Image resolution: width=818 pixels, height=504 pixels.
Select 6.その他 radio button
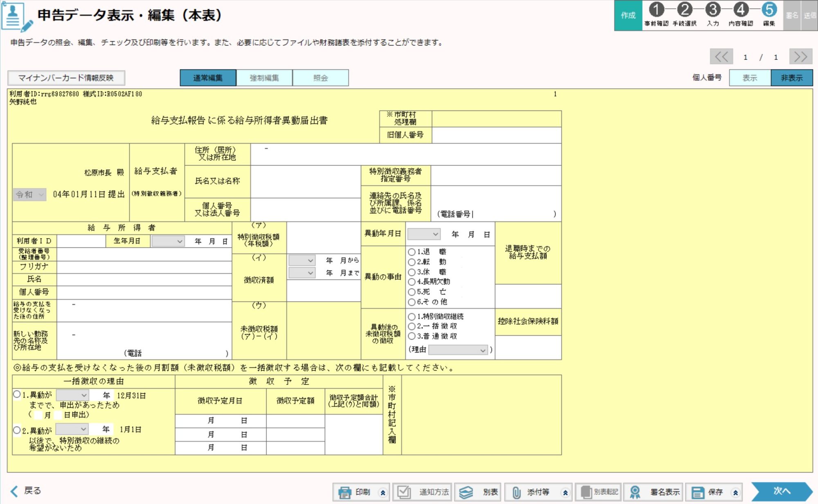pyautogui.click(x=411, y=302)
